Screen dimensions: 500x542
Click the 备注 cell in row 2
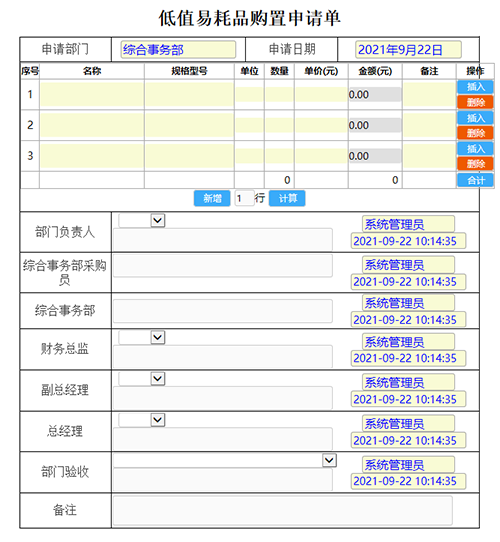tap(429, 125)
